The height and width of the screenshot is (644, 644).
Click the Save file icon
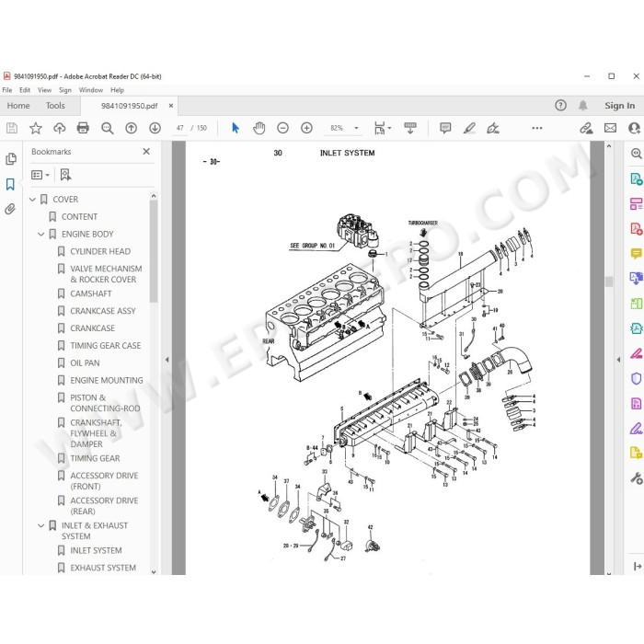[12, 128]
